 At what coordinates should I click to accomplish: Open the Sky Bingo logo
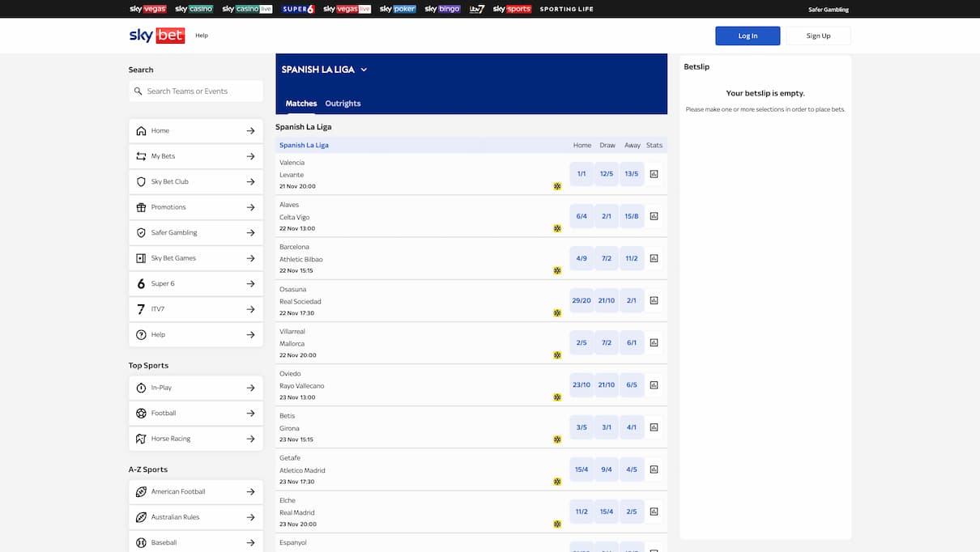(x=443, y=9)
